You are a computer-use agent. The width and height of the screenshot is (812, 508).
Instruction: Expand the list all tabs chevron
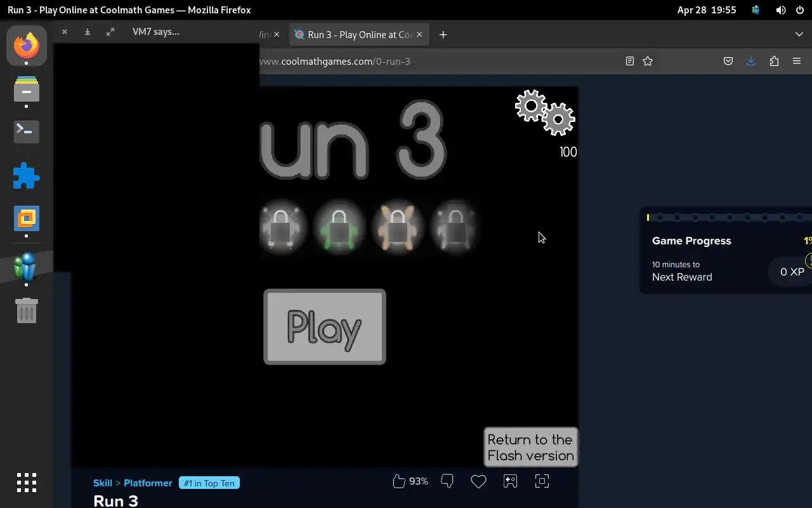(x=799, y=34)
